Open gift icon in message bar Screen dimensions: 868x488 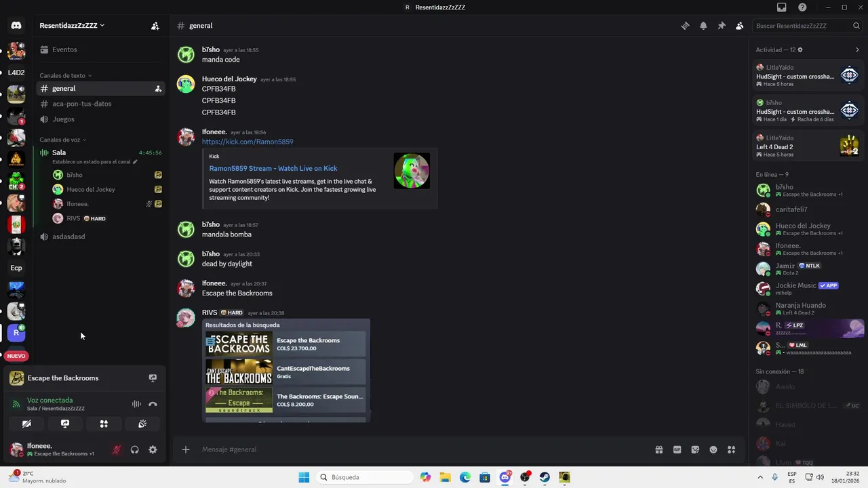[x=658, y=449]
